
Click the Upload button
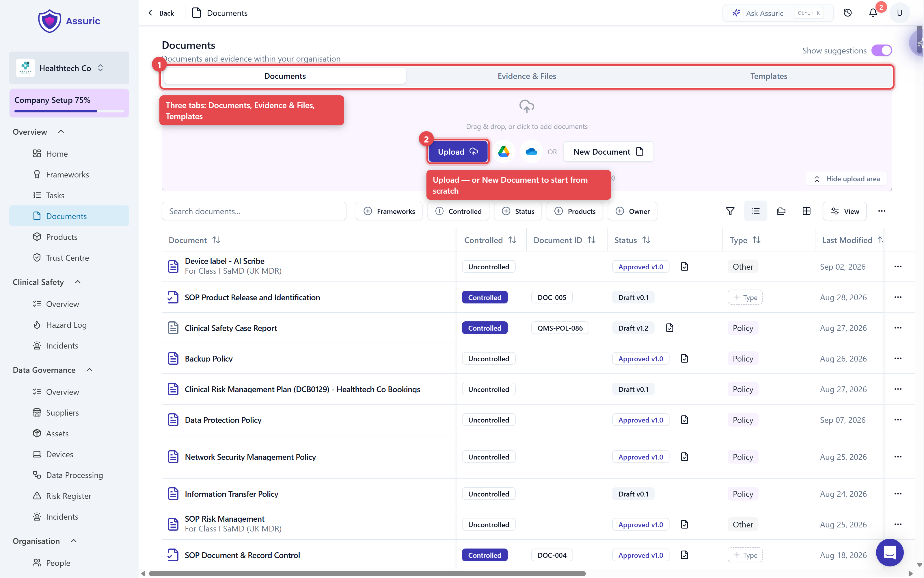click(x=458, y=152)
